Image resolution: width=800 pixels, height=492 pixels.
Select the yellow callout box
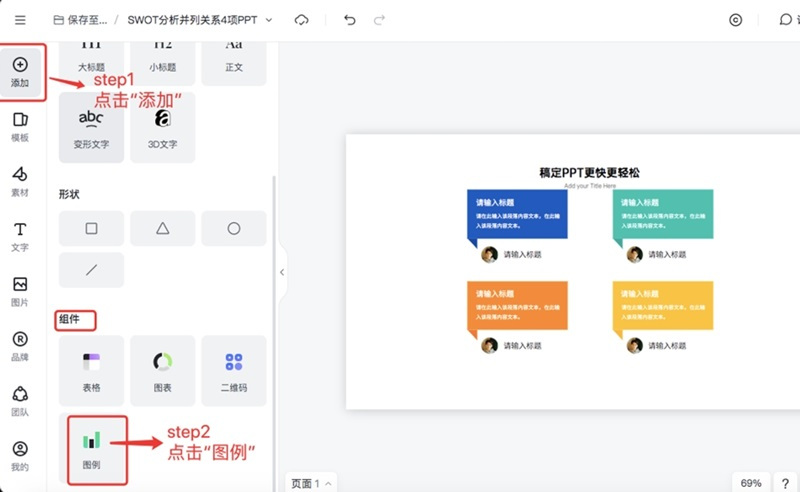pos(663,305)
